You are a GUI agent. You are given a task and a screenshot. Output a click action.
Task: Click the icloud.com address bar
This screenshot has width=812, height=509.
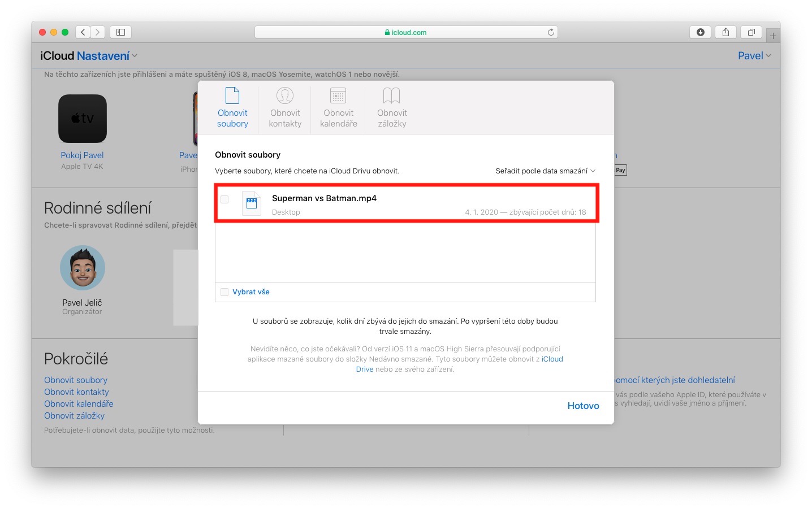tap(406, 32)
